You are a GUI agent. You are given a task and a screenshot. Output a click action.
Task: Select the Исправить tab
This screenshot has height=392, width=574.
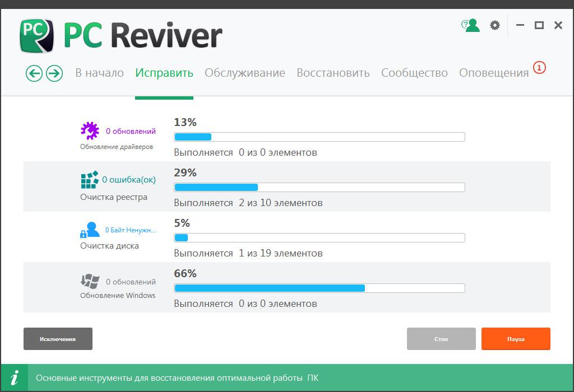(x=164, y=73)
